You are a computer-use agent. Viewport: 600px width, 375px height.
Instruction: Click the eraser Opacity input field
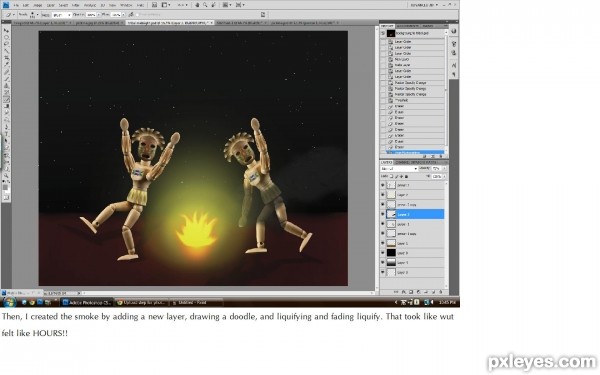pyautogui.click(x=91, y=15)
